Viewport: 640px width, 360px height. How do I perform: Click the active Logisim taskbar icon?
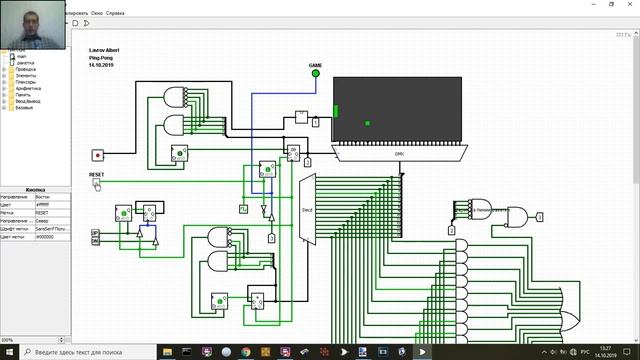(x=422, y=352)
